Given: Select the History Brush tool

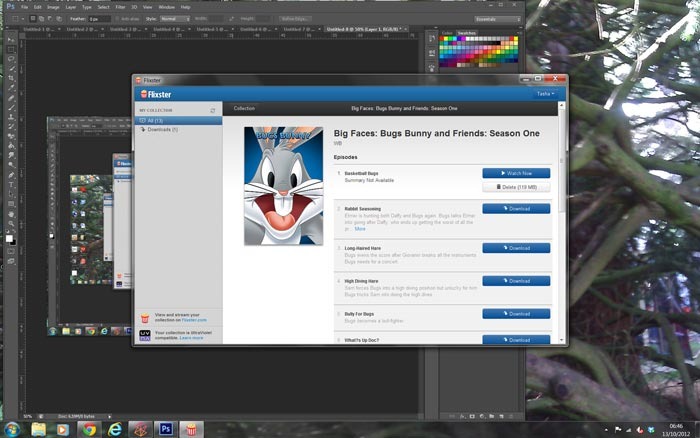Looking at the screenshot, I should pos(11,127).
